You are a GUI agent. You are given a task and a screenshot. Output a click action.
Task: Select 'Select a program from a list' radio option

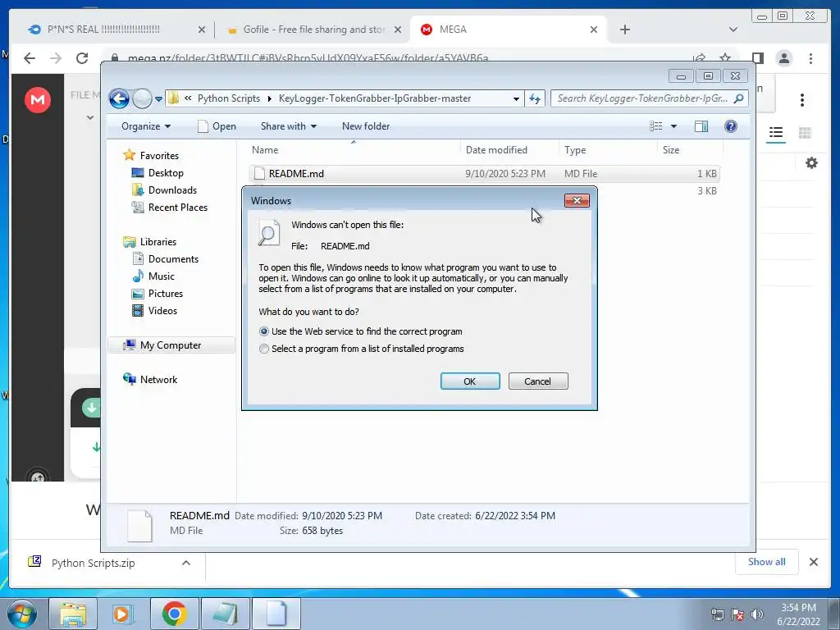click(264, 349)
